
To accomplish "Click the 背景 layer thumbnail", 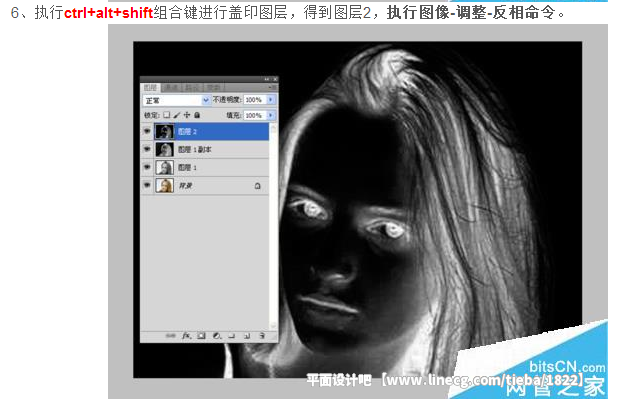I will tap(164, 186).
